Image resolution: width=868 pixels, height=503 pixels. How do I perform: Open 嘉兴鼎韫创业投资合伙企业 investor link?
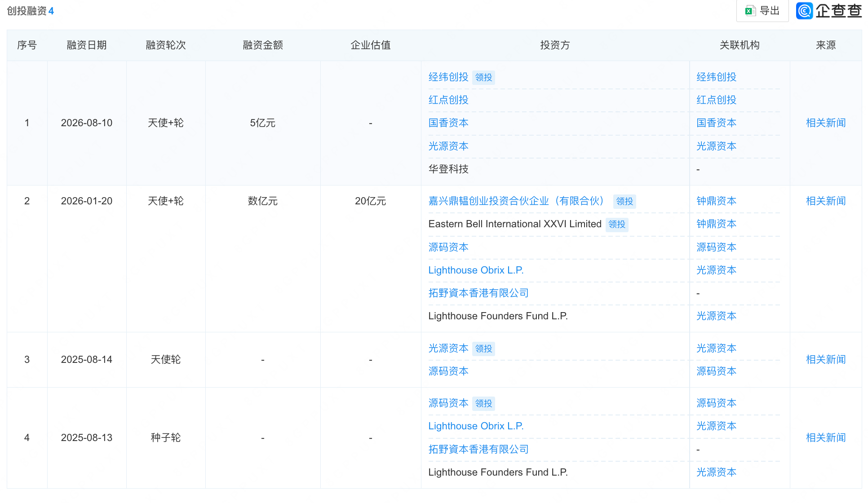(517, 201)
